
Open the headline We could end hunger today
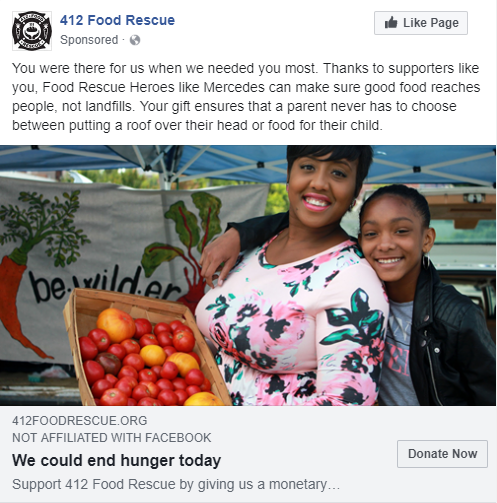tap(116, 460)
